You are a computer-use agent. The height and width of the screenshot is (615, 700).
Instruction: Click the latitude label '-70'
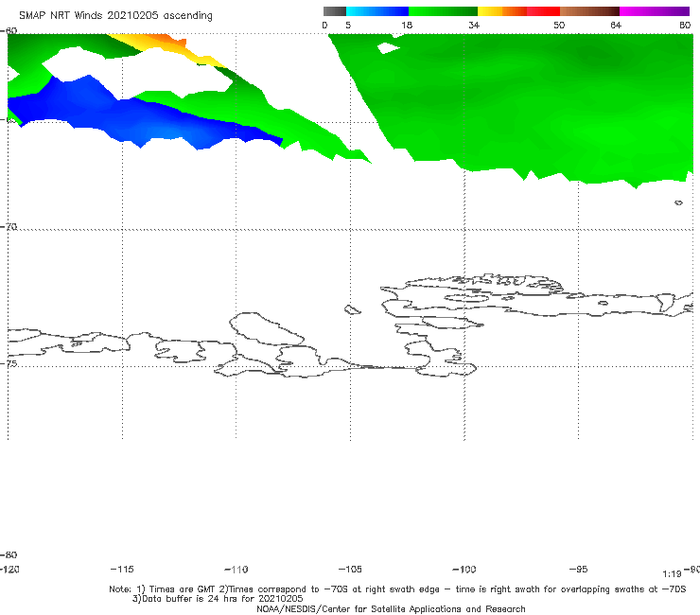tap(9, 227)
